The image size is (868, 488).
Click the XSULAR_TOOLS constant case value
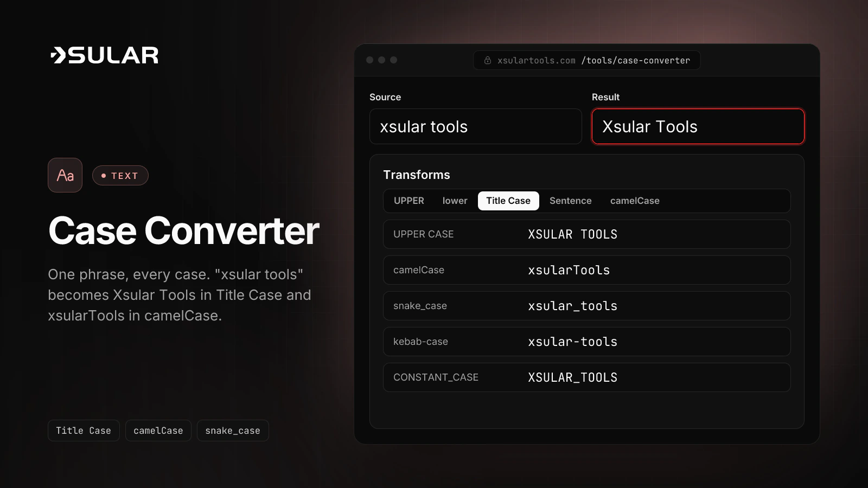coord(572,377)
